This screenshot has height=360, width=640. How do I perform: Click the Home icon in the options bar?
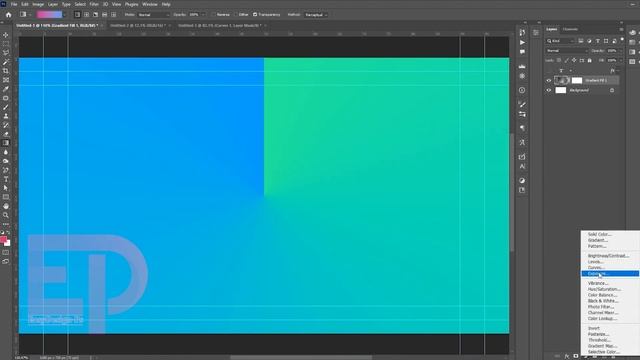pos(9,15)
